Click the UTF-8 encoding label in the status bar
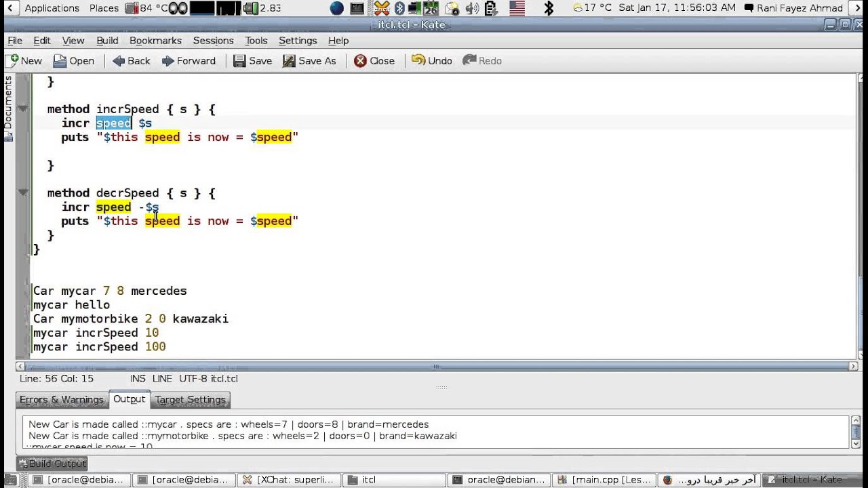 click(x=193, y=379)
